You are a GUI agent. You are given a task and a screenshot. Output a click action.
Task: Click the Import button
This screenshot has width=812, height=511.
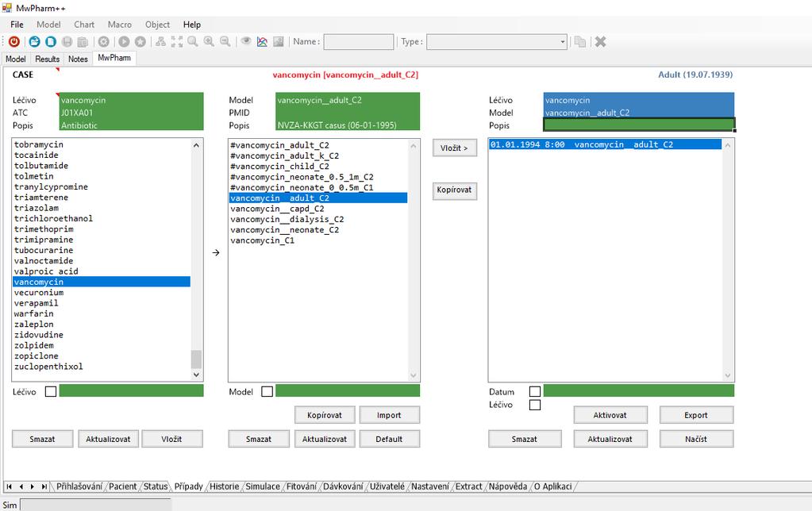click(389, 415)
